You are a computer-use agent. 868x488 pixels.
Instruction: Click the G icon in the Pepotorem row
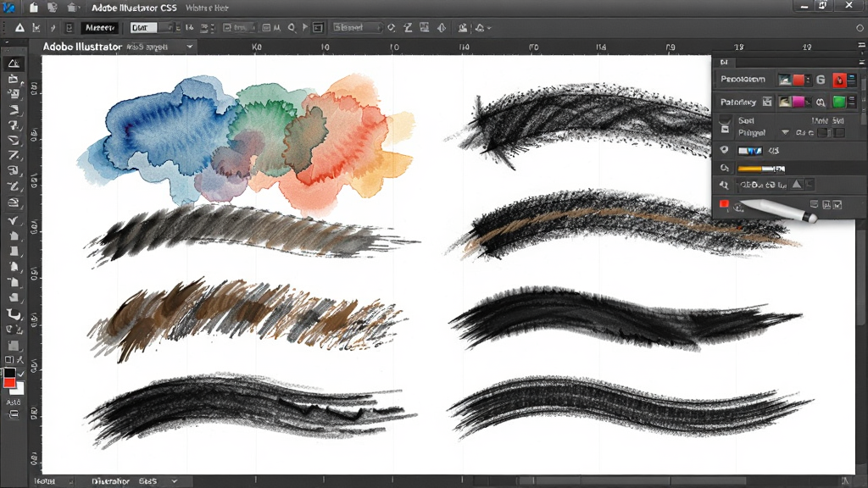[x=821, y=80]
